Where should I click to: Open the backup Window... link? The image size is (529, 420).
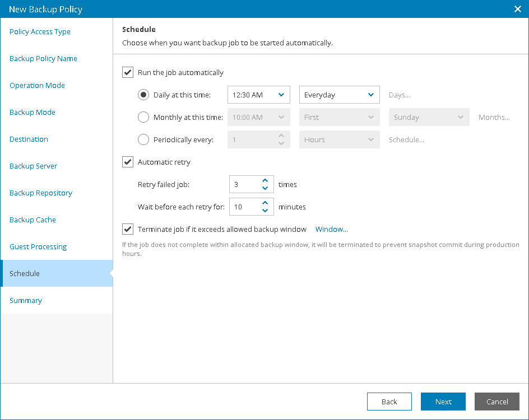click(332, 229)
